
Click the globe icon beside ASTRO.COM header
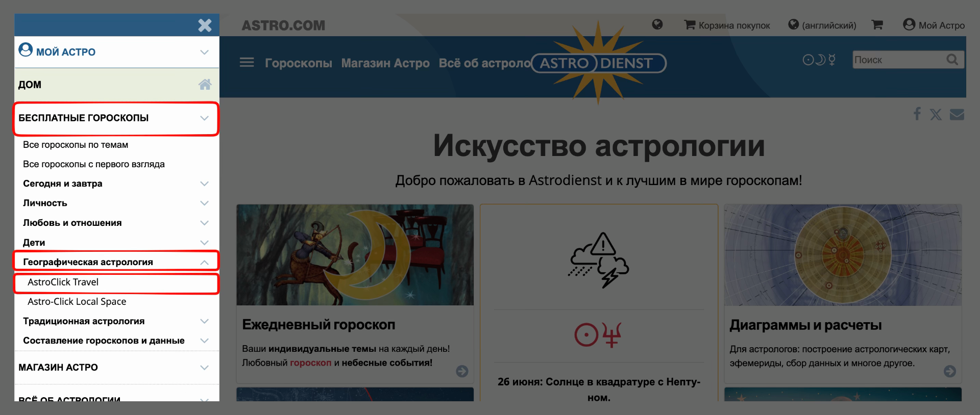coord(657,24)
